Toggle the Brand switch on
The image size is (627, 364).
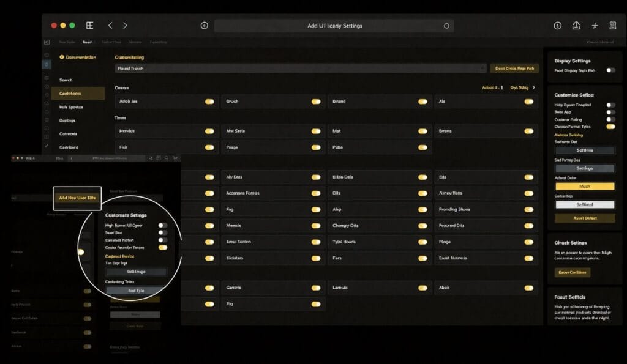(422, 101)
